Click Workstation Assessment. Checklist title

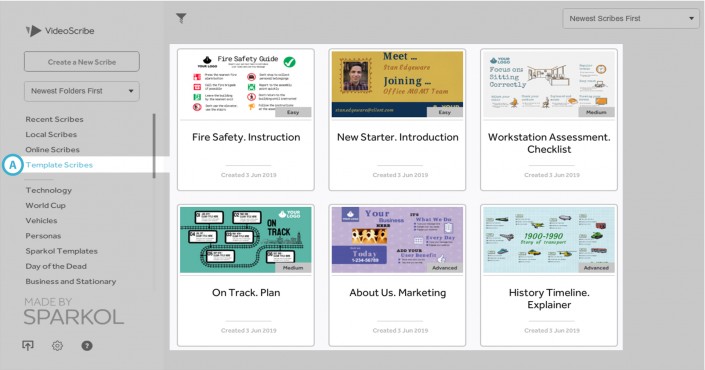549,143
